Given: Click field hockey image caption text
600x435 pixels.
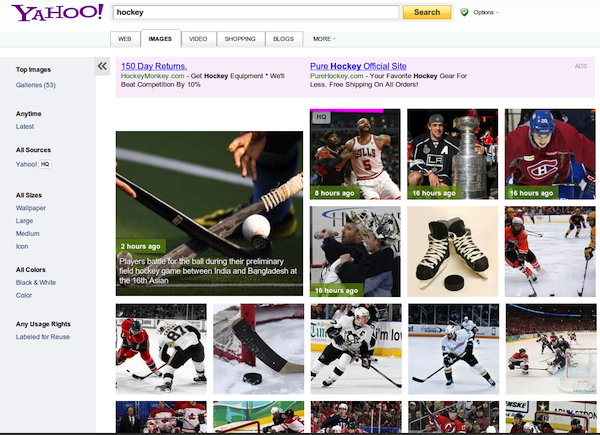Looking at the screenshot, I should pyautogui.click(x=208, y=271).
